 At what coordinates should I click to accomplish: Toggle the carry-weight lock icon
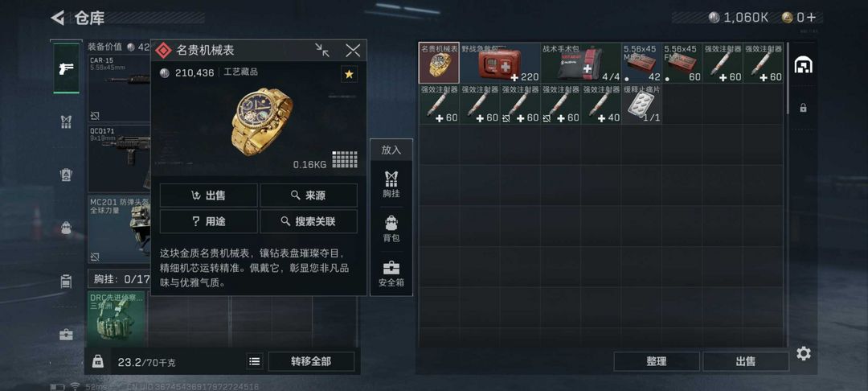97,361
